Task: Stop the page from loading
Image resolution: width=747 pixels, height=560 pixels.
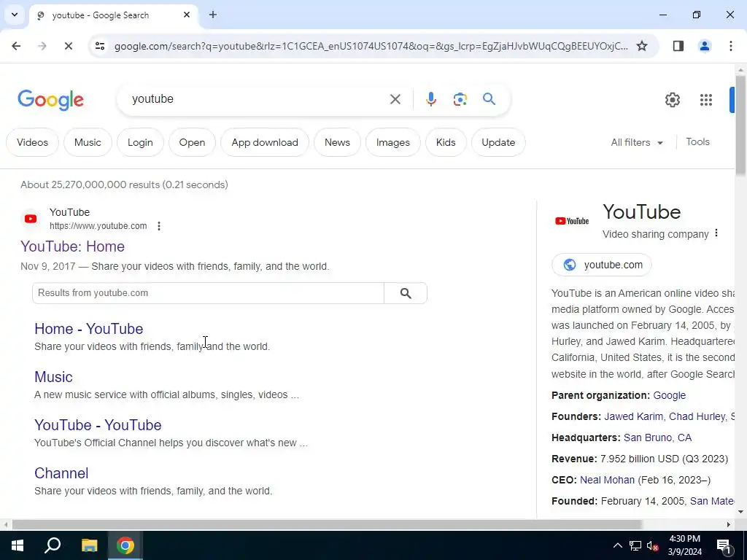Action: click(x=68, y=46)
